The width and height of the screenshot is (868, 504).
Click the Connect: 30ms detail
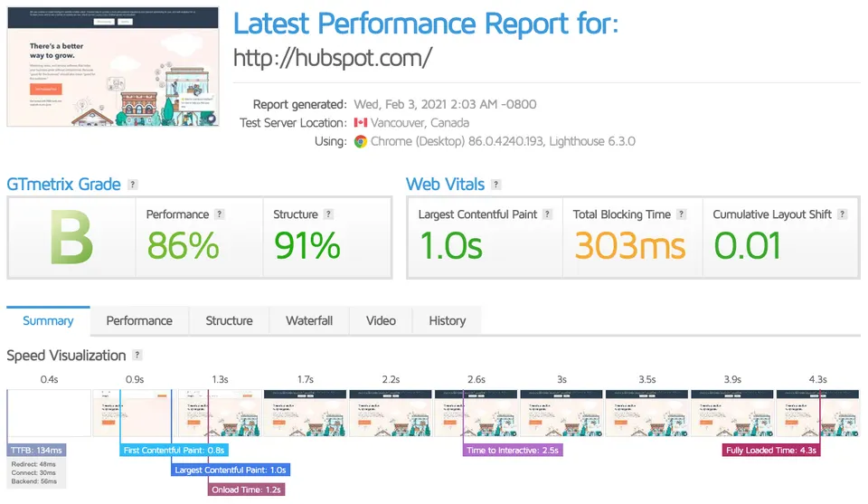point(33,473)
